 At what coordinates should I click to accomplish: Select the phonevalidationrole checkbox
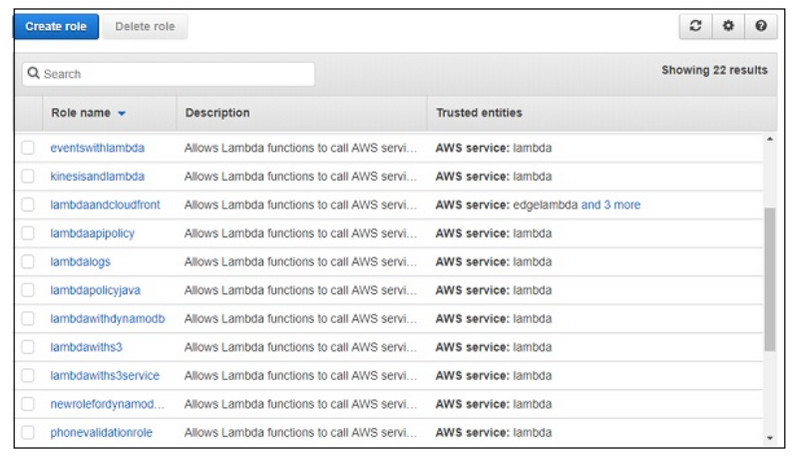point(28,433)
